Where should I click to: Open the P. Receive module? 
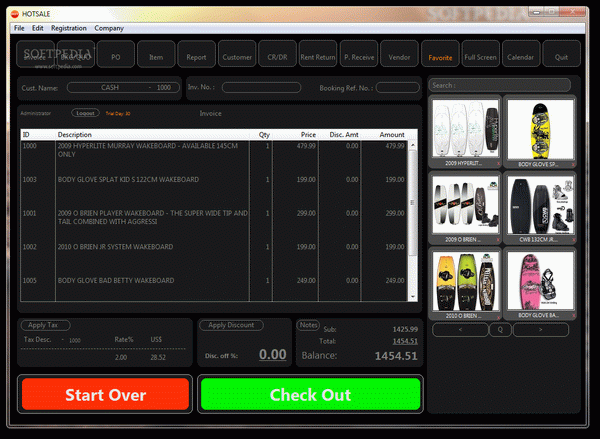click(x=359, y=54)
